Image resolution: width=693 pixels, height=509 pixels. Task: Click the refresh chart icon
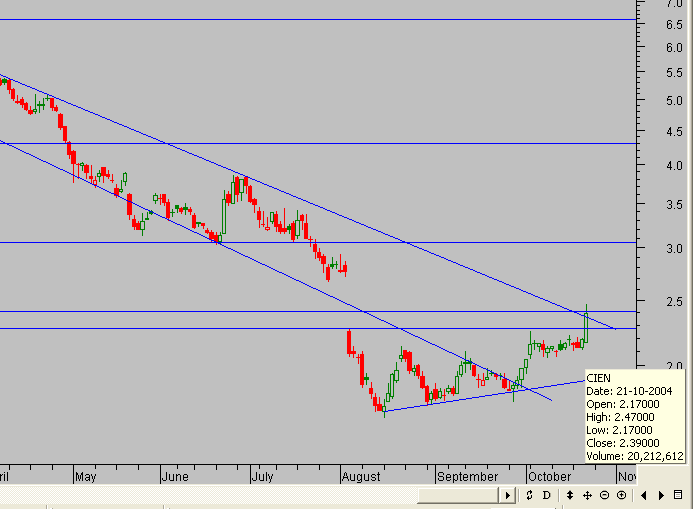point(529,495)
